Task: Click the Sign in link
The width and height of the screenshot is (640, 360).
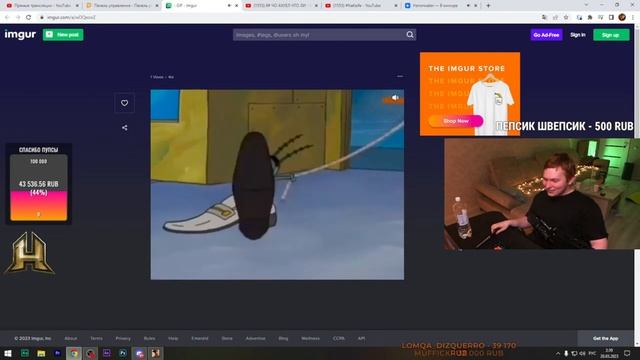Action: (x=578, y=35)
